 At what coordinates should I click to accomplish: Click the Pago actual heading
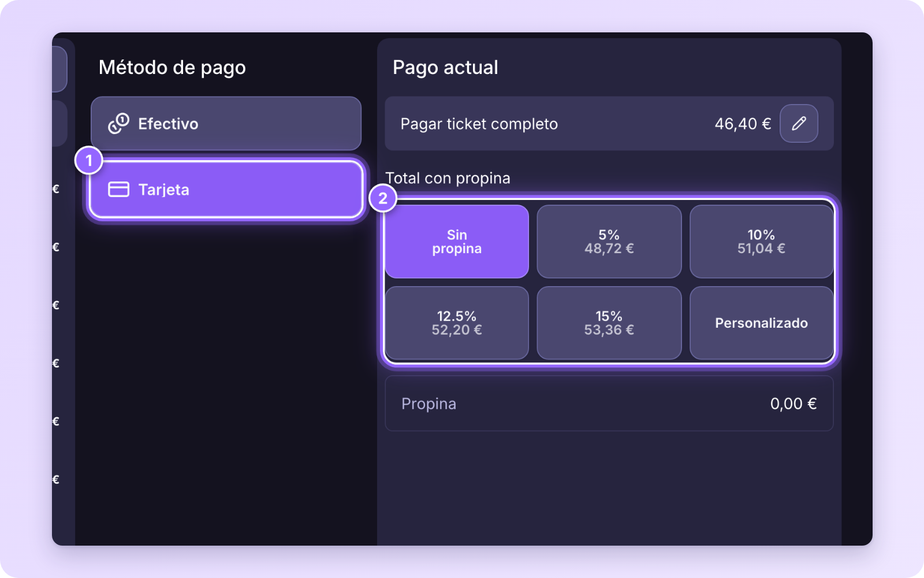(x=445, y=68)
